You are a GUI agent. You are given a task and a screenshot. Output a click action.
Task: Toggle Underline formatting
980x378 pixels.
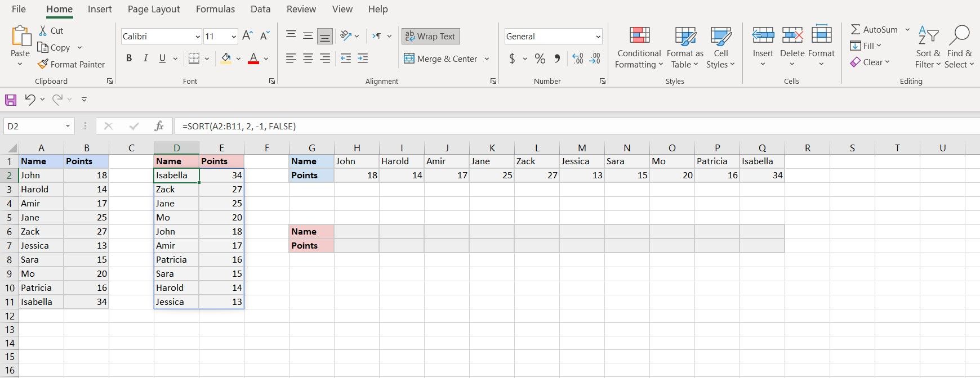click(162, 58)
